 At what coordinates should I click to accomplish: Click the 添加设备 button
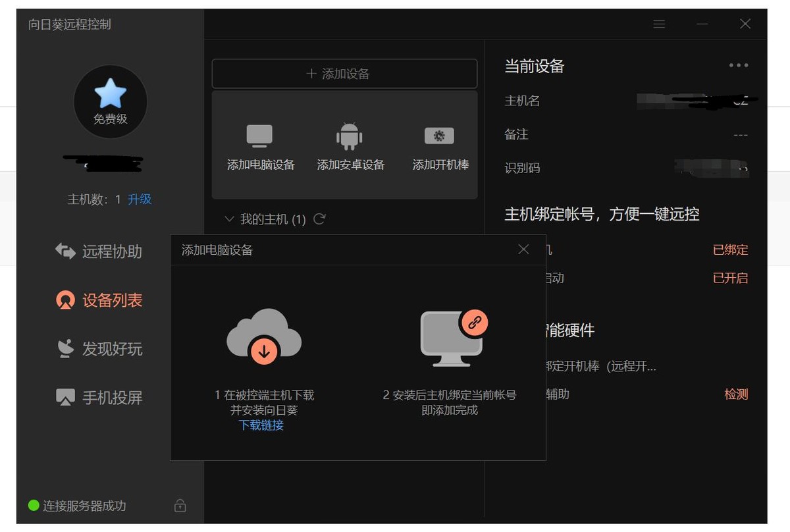(344, 74)
